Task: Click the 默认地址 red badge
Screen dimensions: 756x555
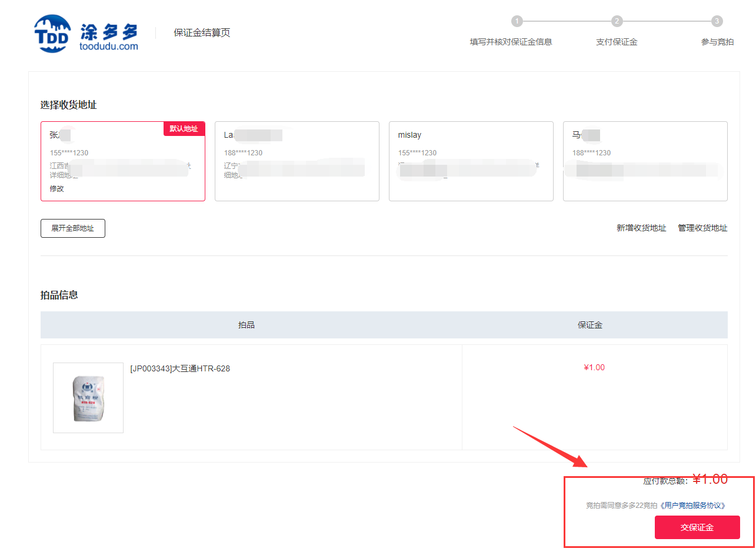Action: [184, 129]
